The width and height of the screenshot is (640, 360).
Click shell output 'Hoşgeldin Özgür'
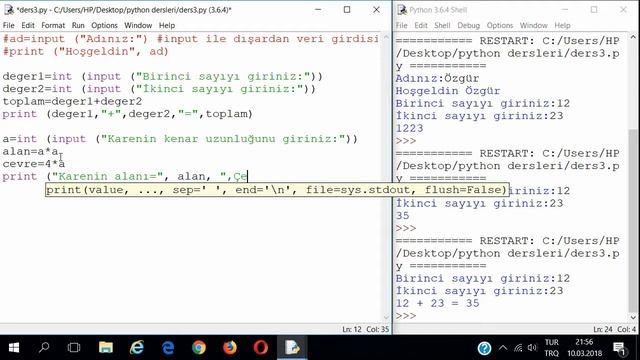(x=448, y=91)
